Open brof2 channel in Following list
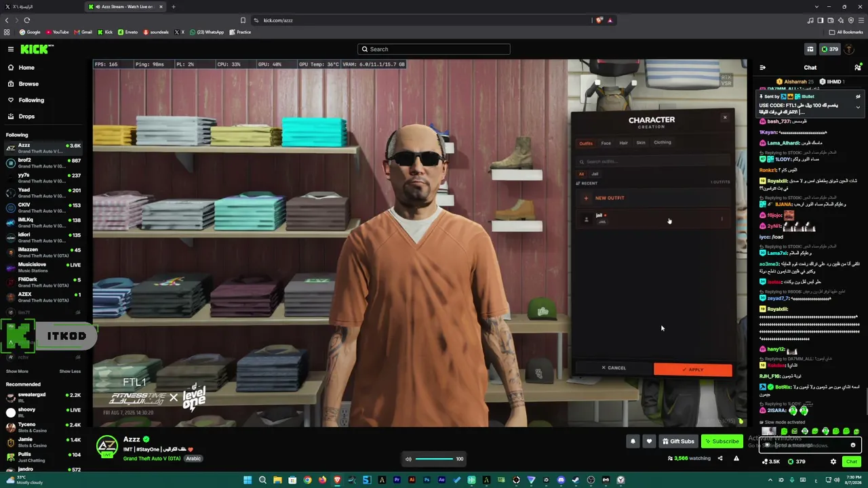This screenshot has height=488, width=868. coord(44,162)
